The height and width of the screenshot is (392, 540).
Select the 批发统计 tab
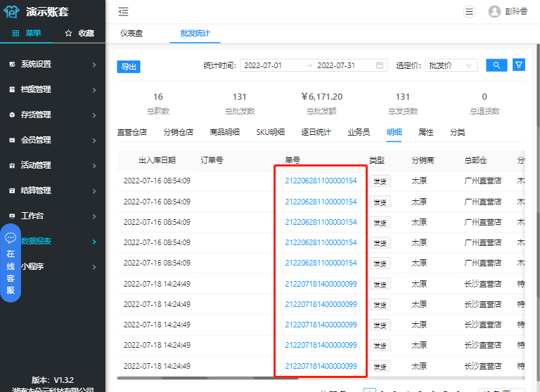[195, 34]
